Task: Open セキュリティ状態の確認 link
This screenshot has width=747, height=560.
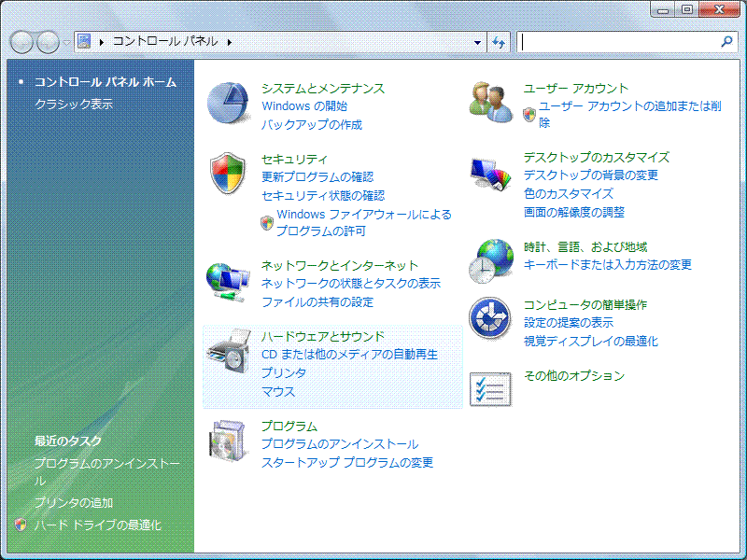Action: pos(323,195)
